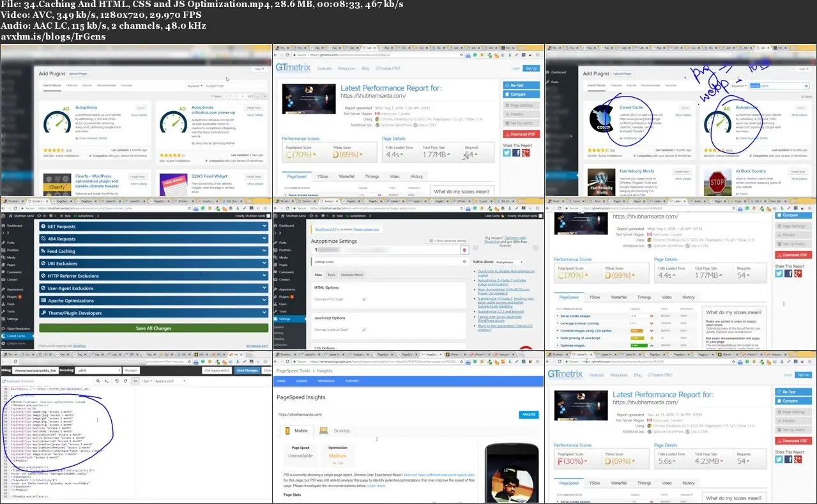Tick the Optimize JavaScript Code checkbox
817x504 pixels.
[363, 330]
